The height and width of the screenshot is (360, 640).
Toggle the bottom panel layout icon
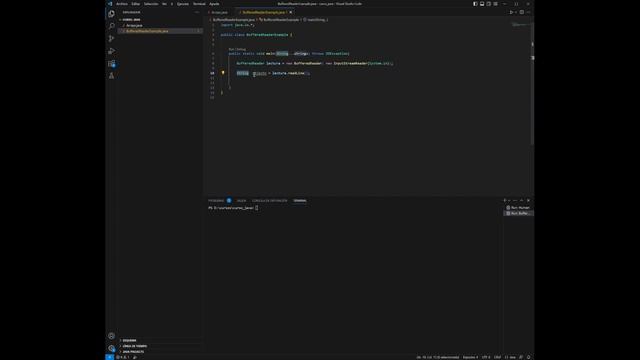(x=482, y=4)
